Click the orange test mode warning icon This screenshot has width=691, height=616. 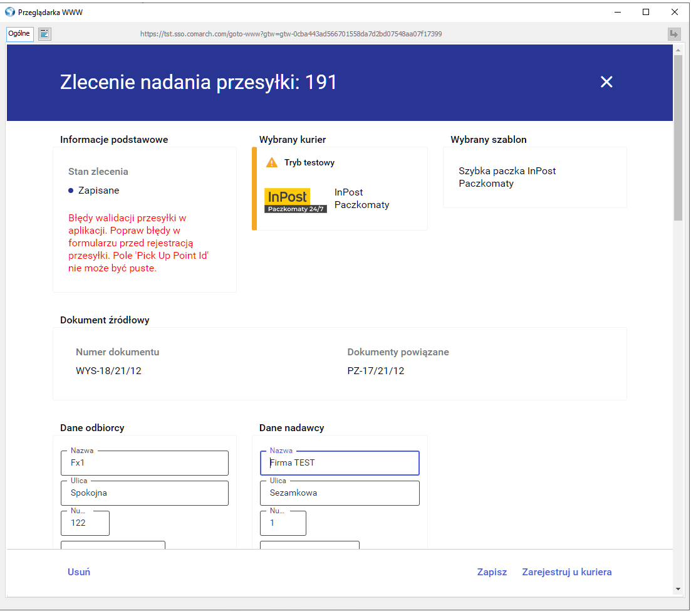click(x=272, y=163)
